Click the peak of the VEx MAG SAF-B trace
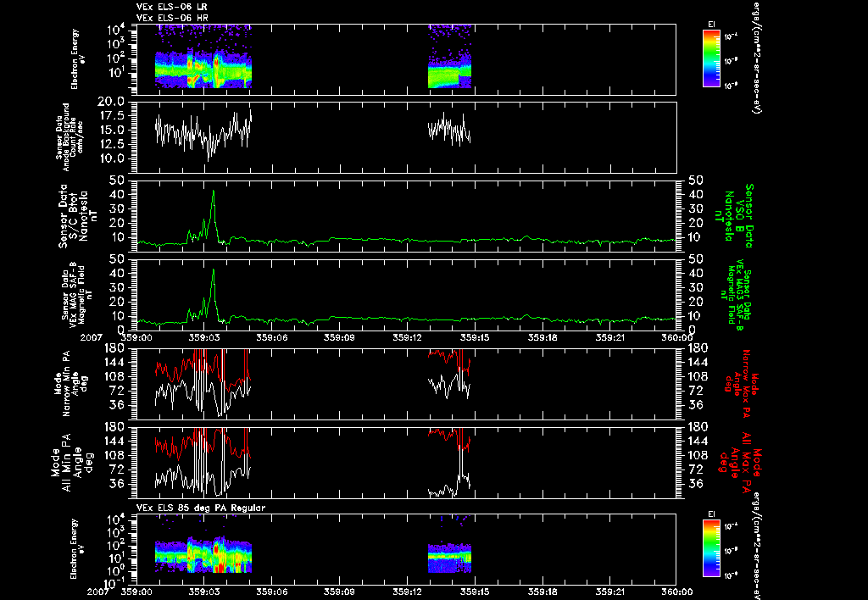 [213, 270]
